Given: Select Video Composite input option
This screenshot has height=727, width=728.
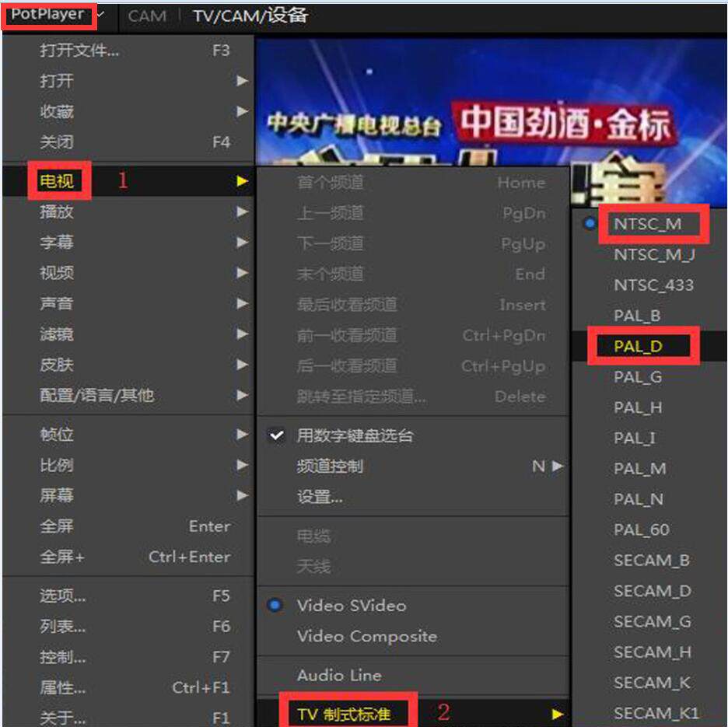Looking at the screenshot, I should pyautogui.click(x=413, y=636).
